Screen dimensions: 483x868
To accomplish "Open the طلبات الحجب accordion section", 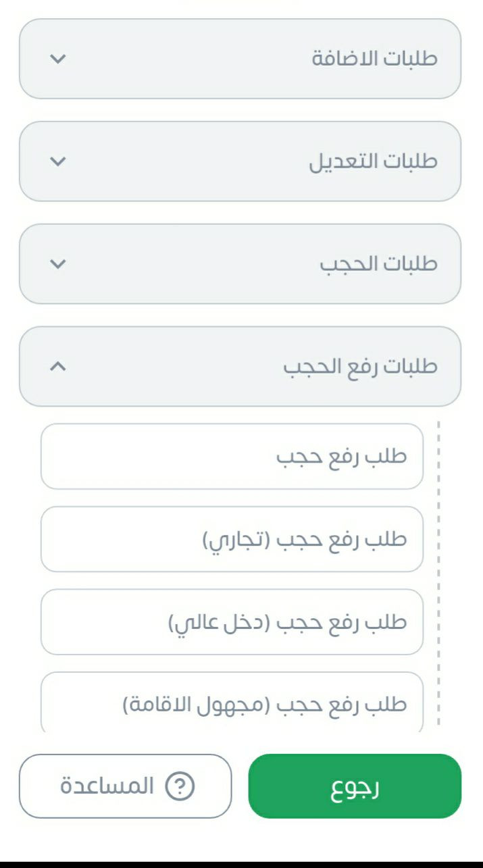I will coord(378,264).
